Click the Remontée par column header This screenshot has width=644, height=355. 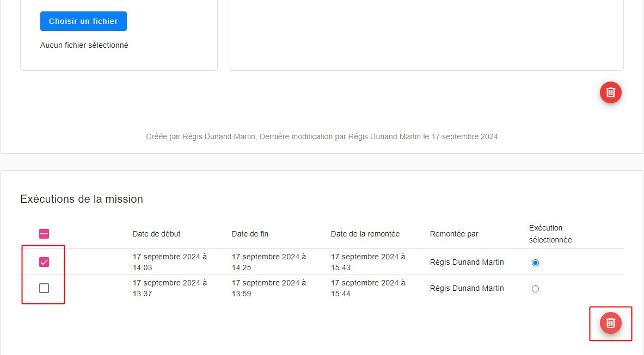(454, 234)
